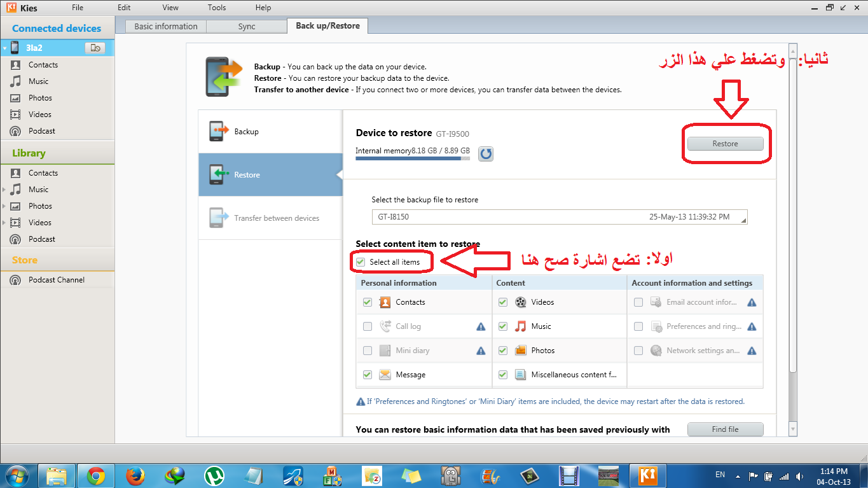This screenshot has width=868, height=488.
Task: Collapse the 3la2 device tree arrow
Action: (4, 48)
